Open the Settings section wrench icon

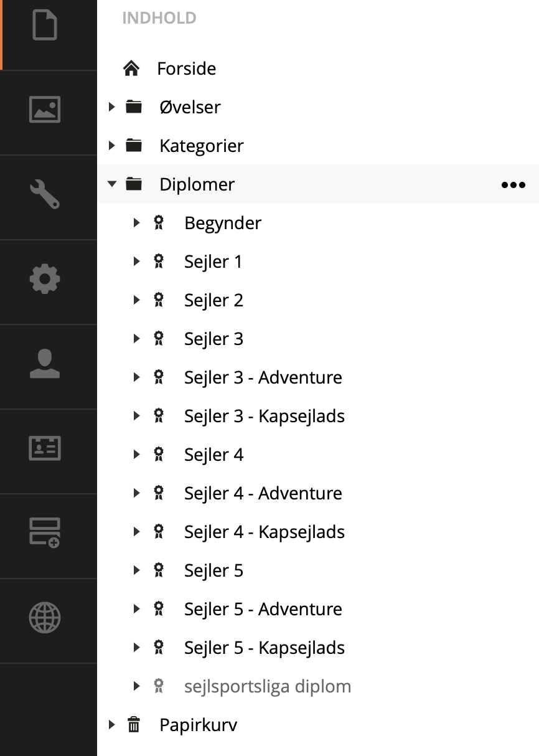[x=45, y=194]
